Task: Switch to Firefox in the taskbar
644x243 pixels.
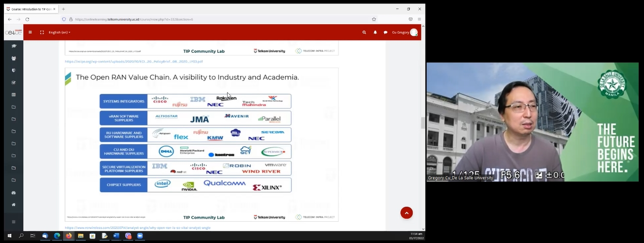Action: [69, 236]
